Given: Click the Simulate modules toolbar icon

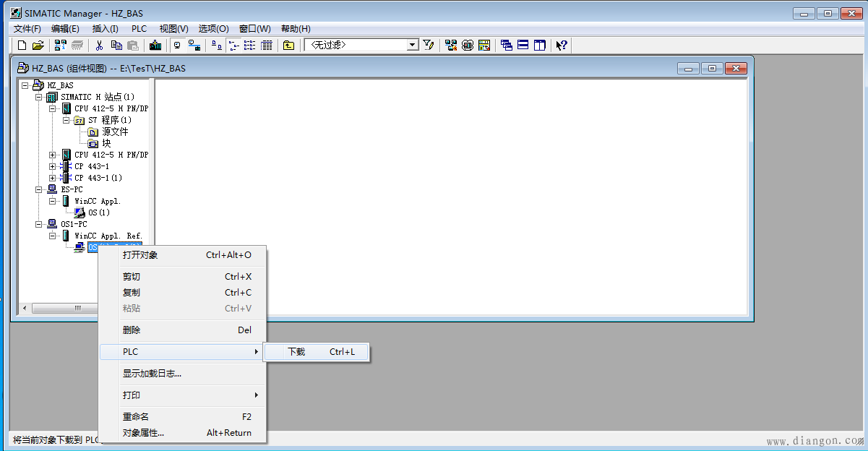Looking at the screenshot, I should coord(468,45).
